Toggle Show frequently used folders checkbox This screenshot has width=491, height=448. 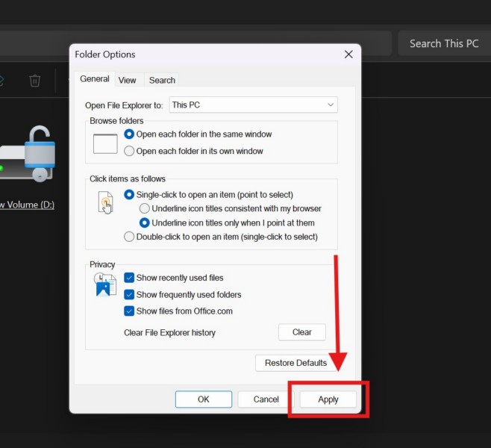[129, 294]
